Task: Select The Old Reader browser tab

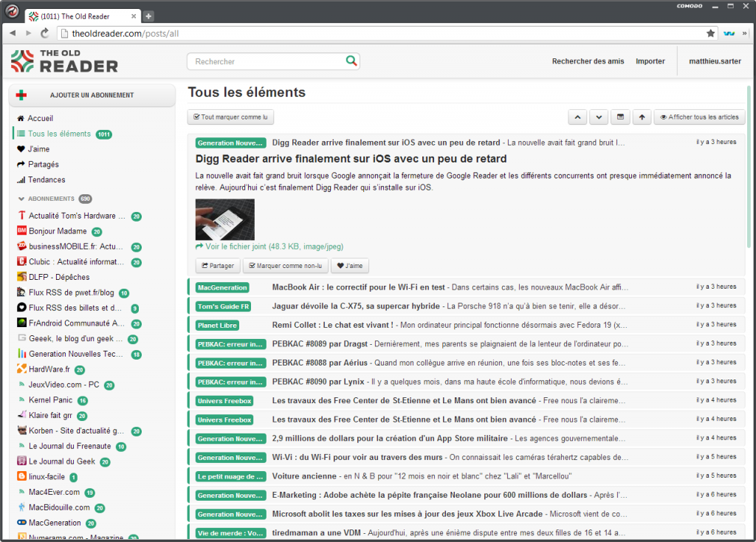Action: coord(82,16)
